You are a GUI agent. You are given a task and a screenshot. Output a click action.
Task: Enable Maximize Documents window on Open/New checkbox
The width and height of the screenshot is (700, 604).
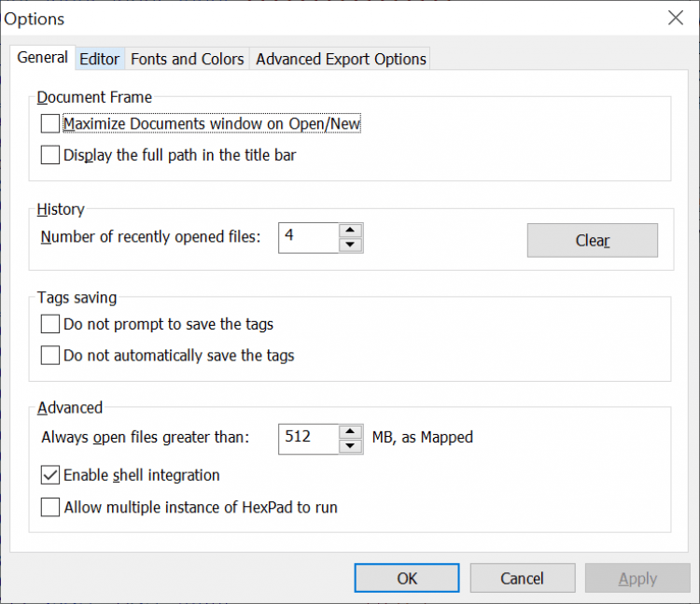click(50, 123)
